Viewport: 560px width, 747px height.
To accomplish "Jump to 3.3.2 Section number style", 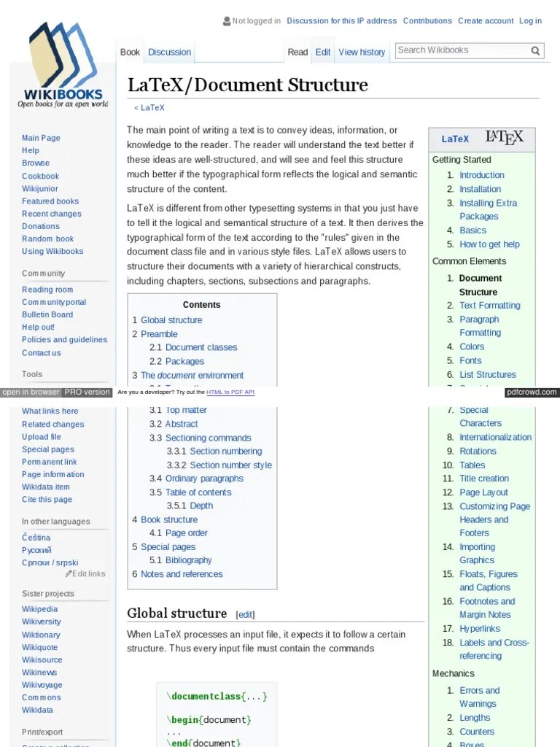I will click(x=231, y=465).
